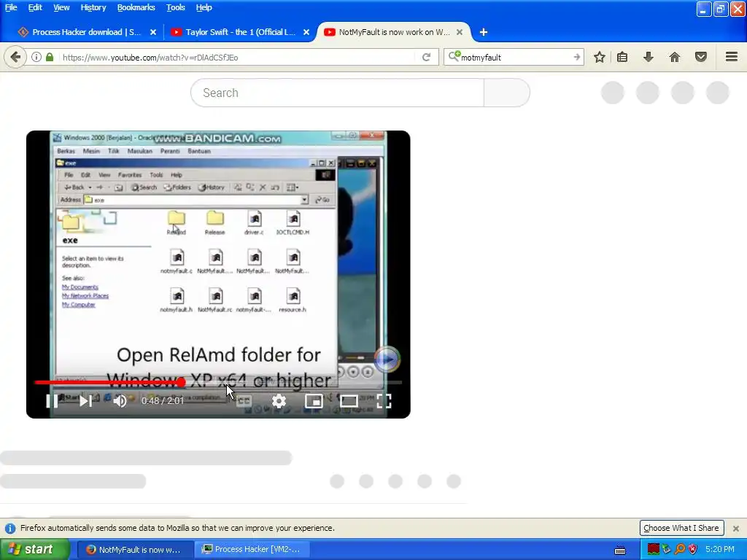Viewport: 747px width, 560px height.
Task: Click the red square tray icon
Action: [653, 549]
